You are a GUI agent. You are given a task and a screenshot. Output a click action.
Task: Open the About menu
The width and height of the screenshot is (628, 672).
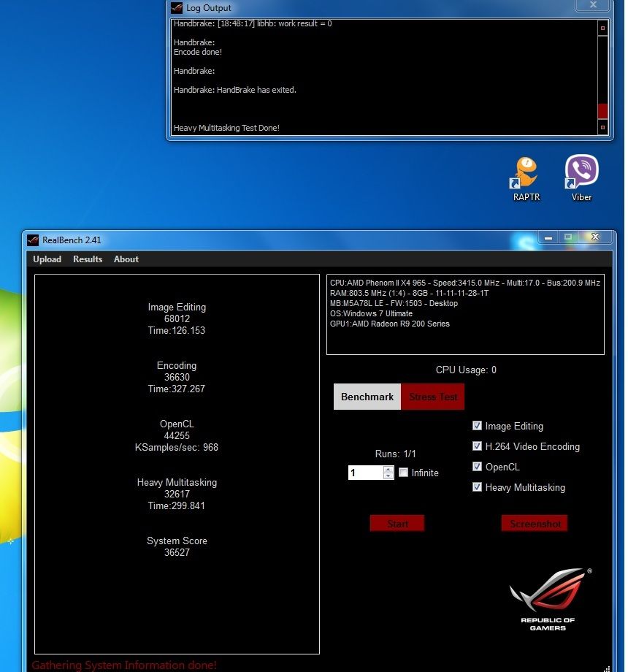(x=126, y=259)
